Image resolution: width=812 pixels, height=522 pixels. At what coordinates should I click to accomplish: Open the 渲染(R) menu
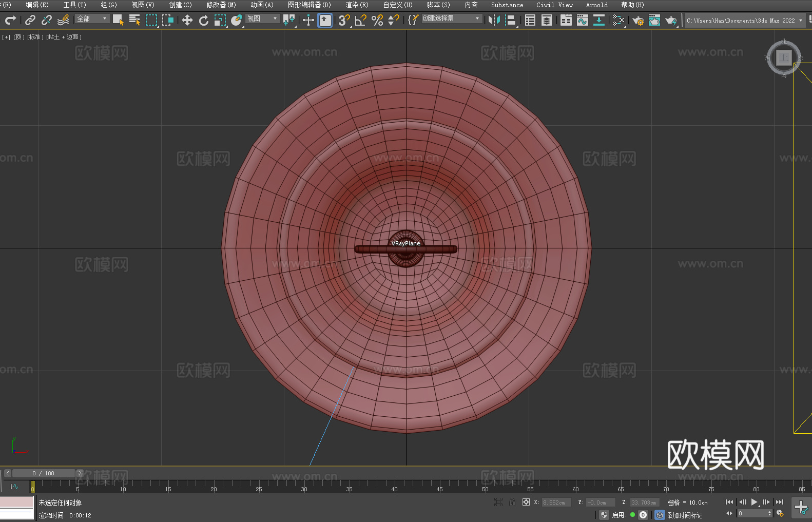pos(357,5)
